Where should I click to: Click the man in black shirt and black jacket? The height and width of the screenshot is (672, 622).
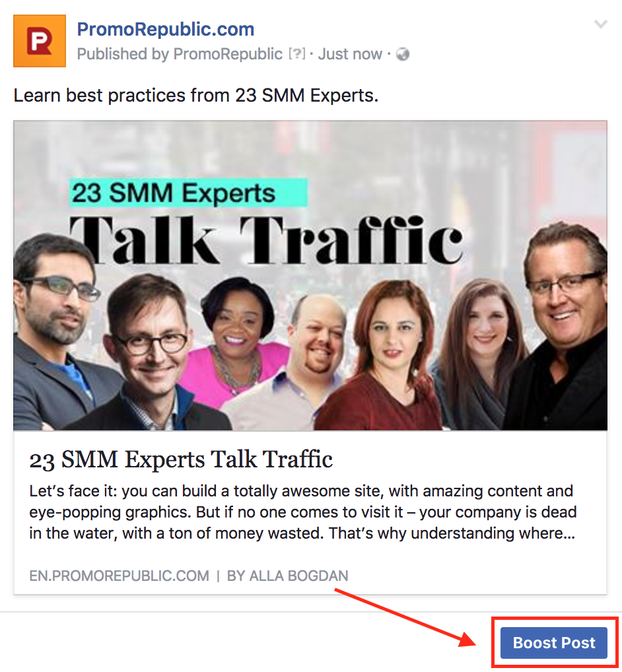(x=561, y=325)
